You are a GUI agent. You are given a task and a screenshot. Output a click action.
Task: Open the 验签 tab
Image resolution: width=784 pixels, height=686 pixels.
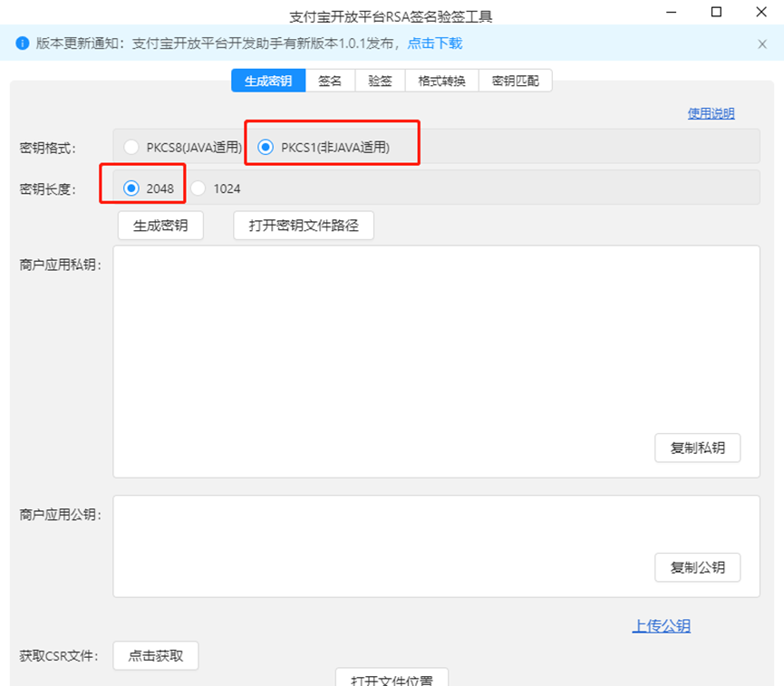[x=380, y=81]
